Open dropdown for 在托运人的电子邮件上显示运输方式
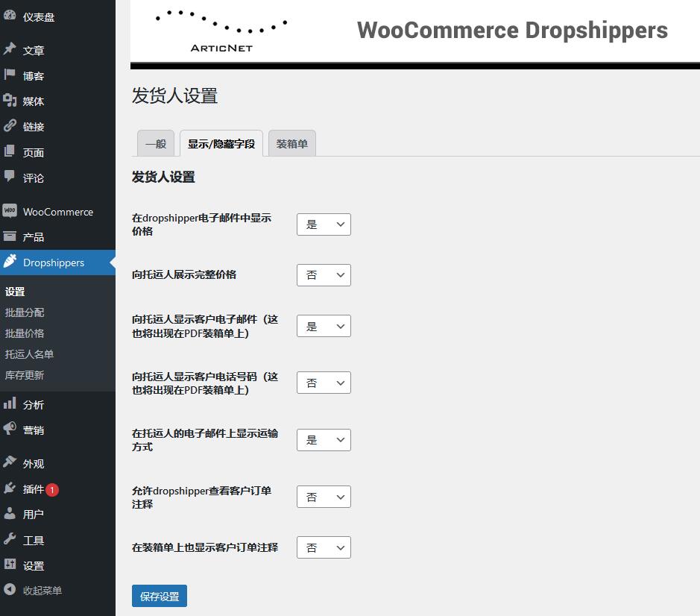Viewport: 700px width, 616px height. click(x=324, y=440)
